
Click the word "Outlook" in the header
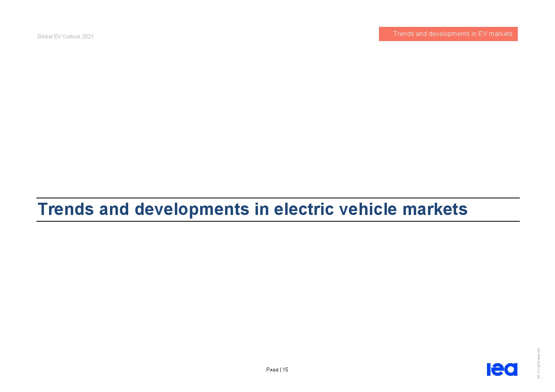[72, 36]
